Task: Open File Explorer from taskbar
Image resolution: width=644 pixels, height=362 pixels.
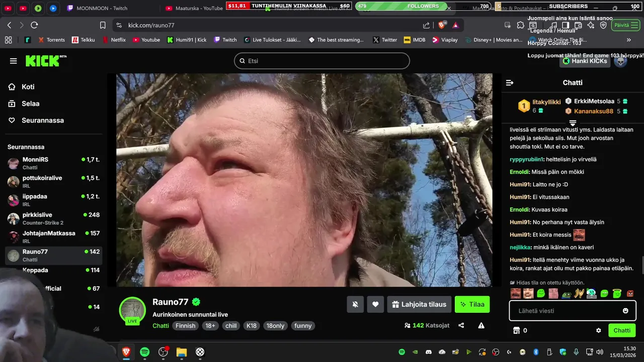Action: coord(182,352)
